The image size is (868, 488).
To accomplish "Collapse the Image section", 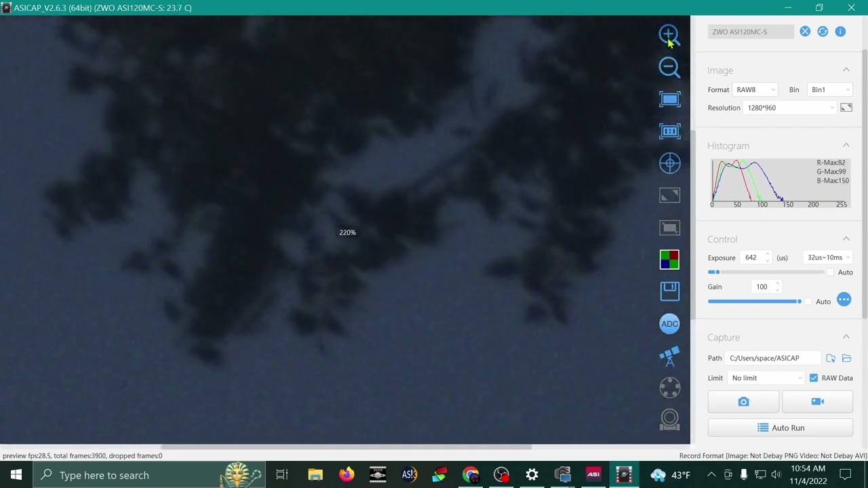I will (x=846, y=70).
